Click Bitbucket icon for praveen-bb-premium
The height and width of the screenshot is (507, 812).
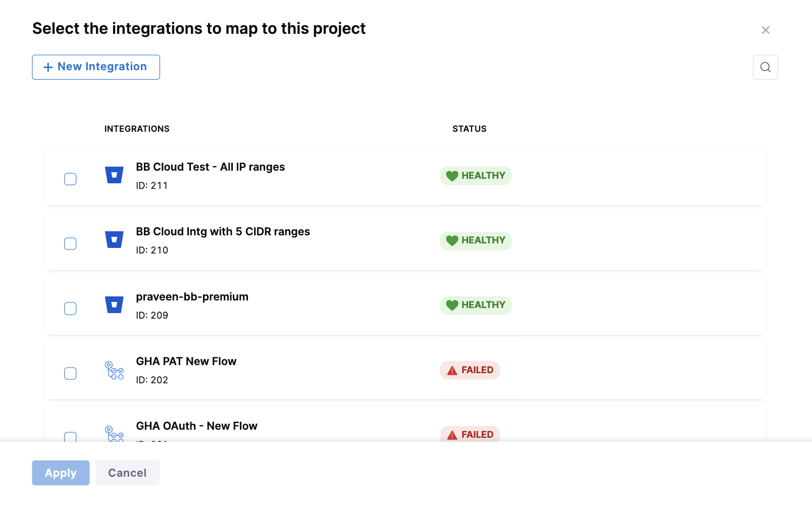coord(114,305)
